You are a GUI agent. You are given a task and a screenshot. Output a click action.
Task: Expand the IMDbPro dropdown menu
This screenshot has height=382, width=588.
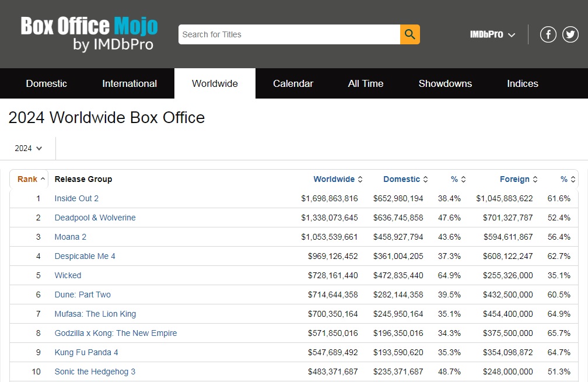[492, 34]
